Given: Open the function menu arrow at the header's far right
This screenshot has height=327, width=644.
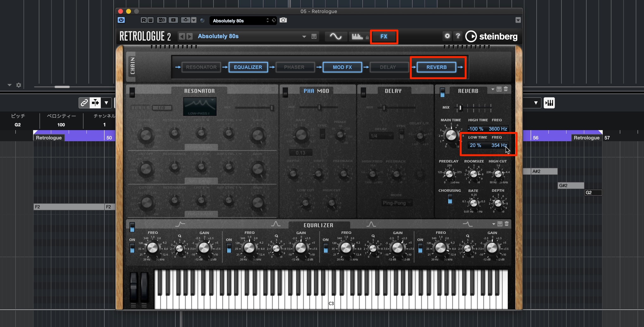Looking at the screenshot, I should pyautogui.click(x=518, y=20).
